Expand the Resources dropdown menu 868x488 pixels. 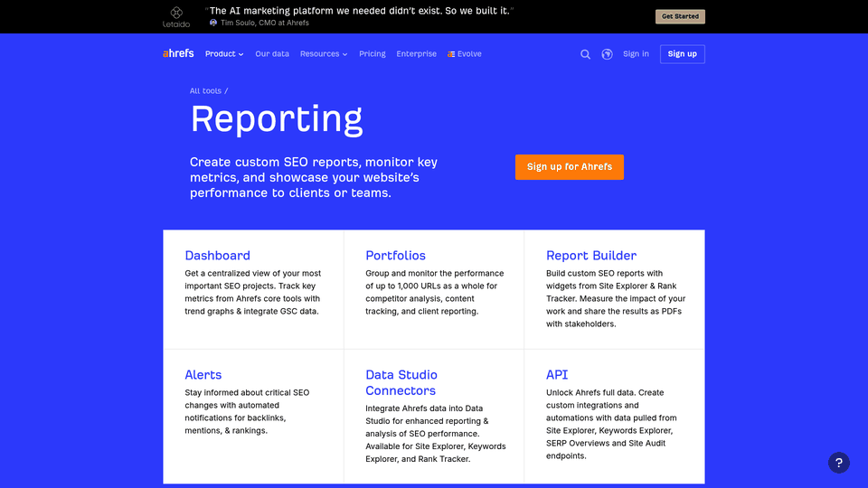324,54
